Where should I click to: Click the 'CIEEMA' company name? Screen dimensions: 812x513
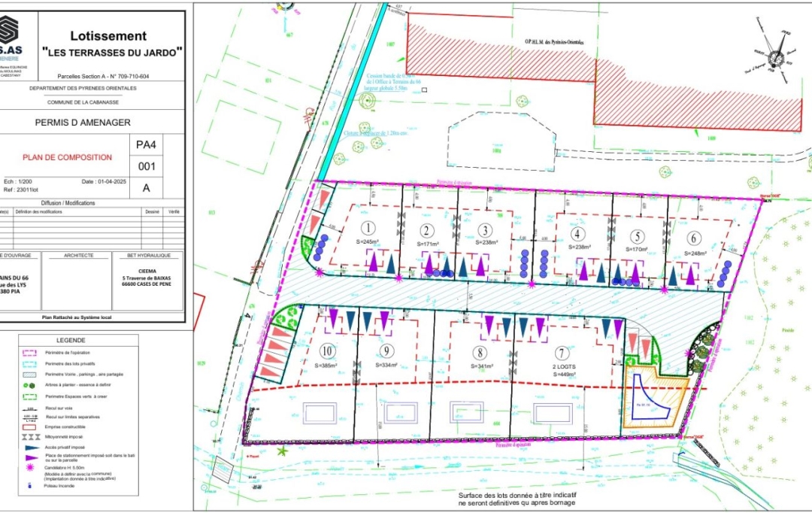(147, 271)
